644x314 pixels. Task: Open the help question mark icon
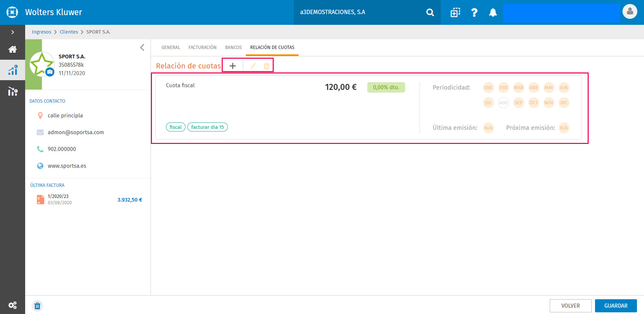tap(474, 12)
